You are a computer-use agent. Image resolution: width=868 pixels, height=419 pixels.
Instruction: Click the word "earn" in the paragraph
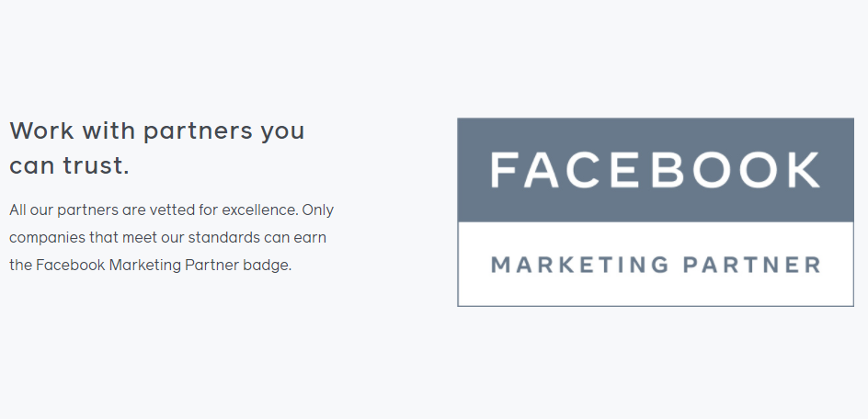coord(311,238)
